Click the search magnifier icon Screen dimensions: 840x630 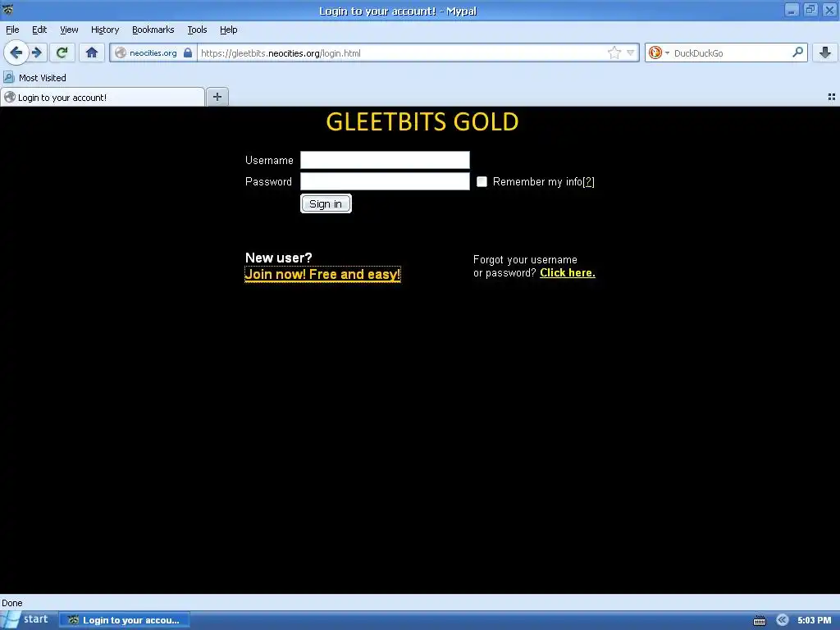pyautogui.click(x=797, y=52)
